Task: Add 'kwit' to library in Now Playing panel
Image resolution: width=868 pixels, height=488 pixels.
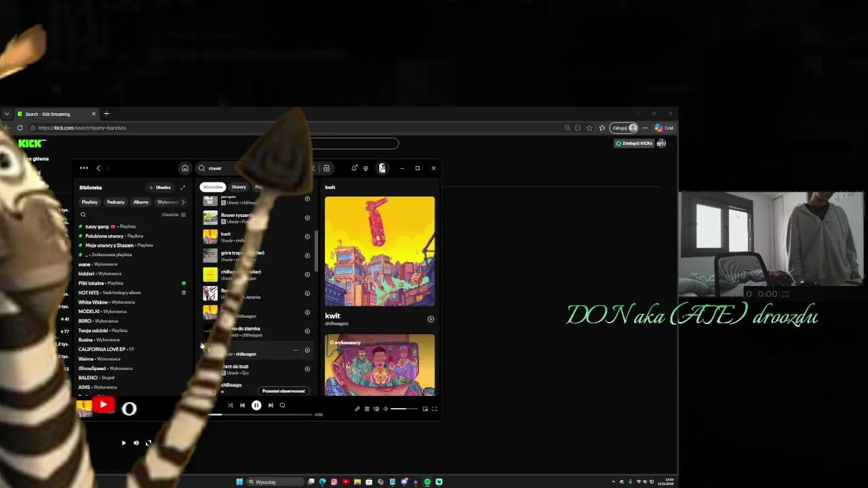Action: tap(431, 319)
